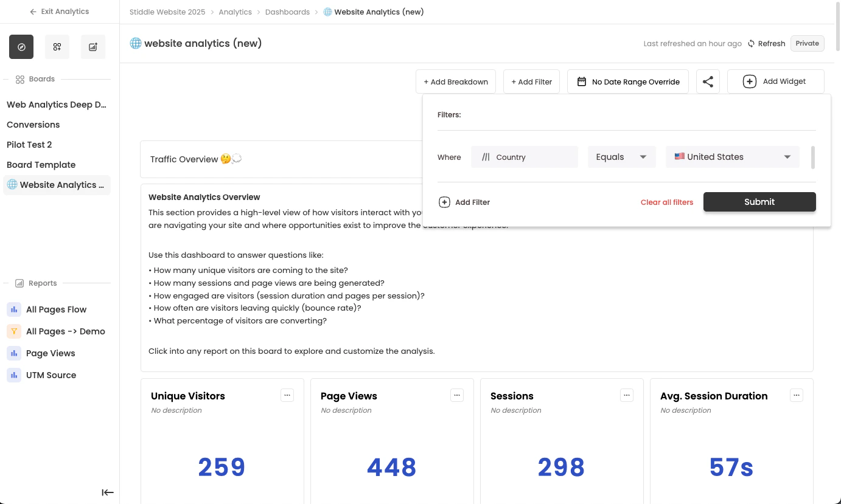Click the property icon in Country field
This screenshot has width=841, height=504.
pyautogui.click(x=486, y=157)
